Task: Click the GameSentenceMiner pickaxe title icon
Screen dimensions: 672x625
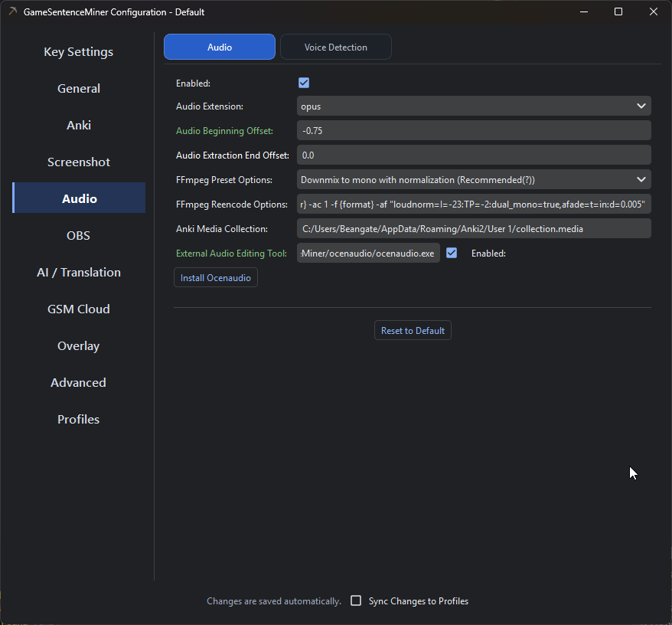Action: (x=13, y=11)
